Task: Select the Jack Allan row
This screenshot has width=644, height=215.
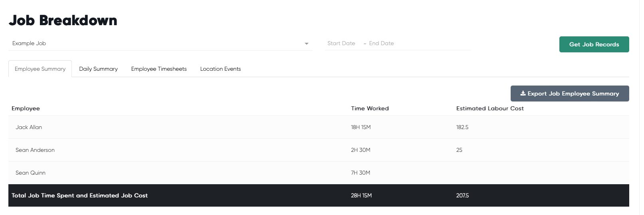Action: pyautogui.click(x=319, y=127)
